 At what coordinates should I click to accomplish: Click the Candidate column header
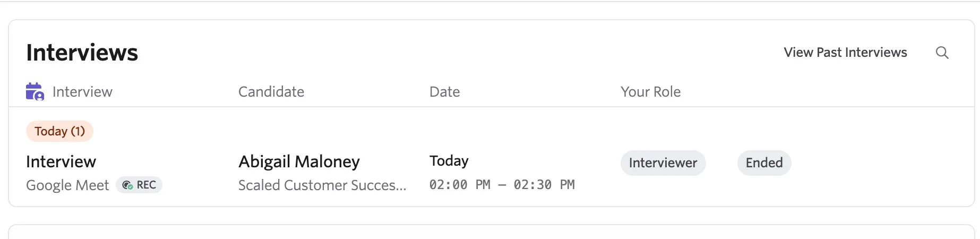point(271,92)
